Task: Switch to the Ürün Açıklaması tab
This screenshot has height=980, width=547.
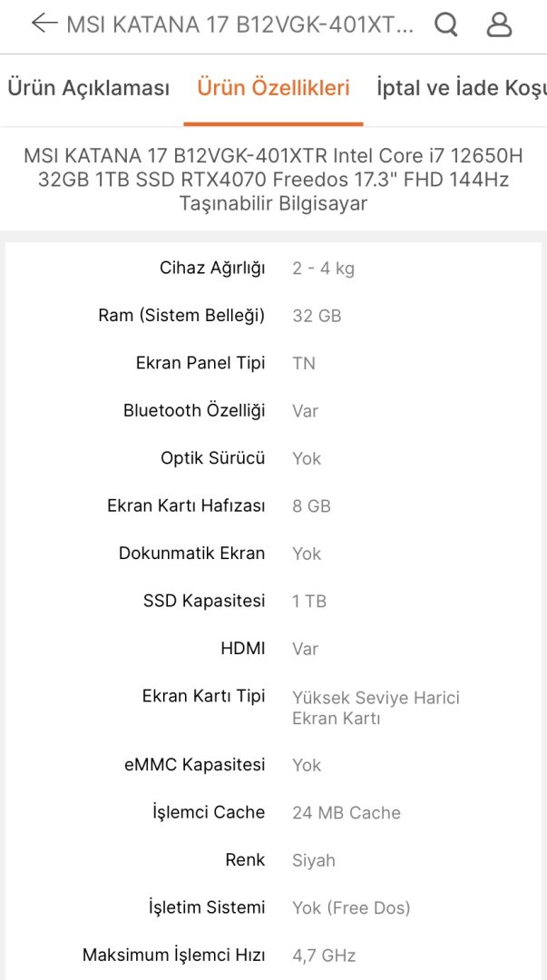Action: tap(89, 88)
